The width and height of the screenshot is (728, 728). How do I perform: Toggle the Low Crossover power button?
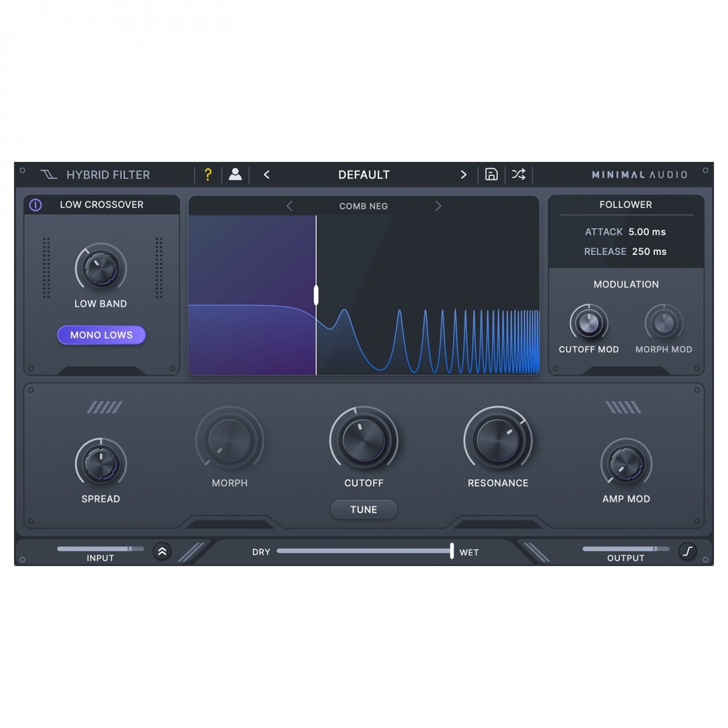pos(36,205)
